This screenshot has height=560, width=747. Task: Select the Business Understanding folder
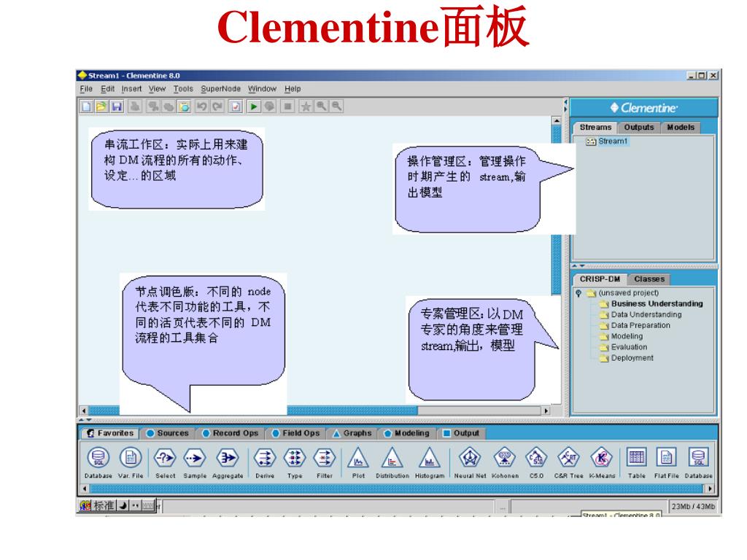651,304
